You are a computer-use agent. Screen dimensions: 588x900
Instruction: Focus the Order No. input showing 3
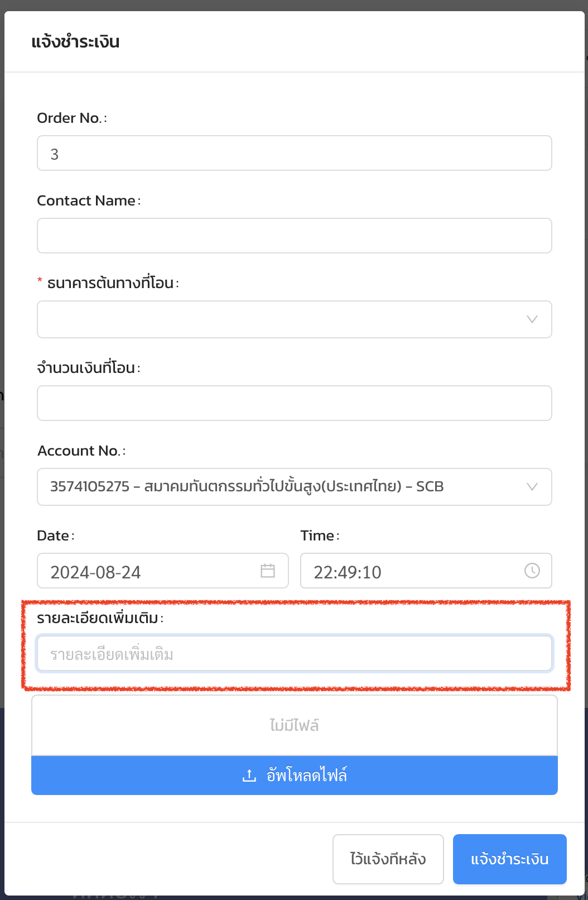(x=295, y=153)
